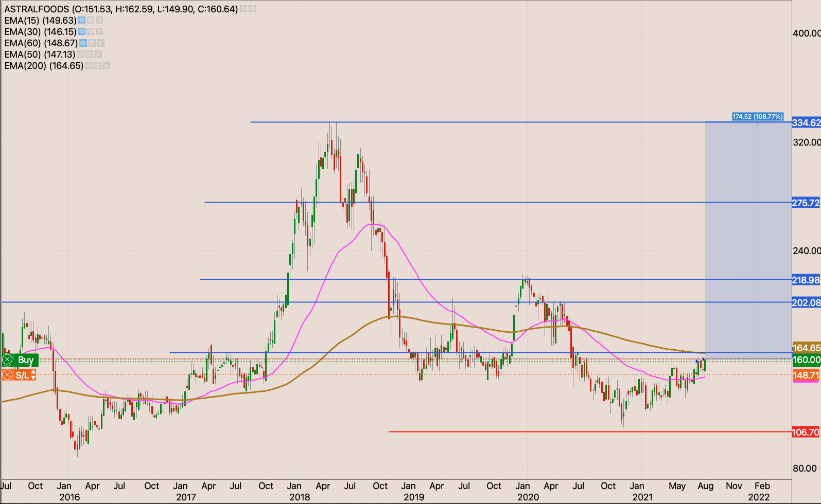Click the brown 164.65 EMA price tag

coord(806,348)
